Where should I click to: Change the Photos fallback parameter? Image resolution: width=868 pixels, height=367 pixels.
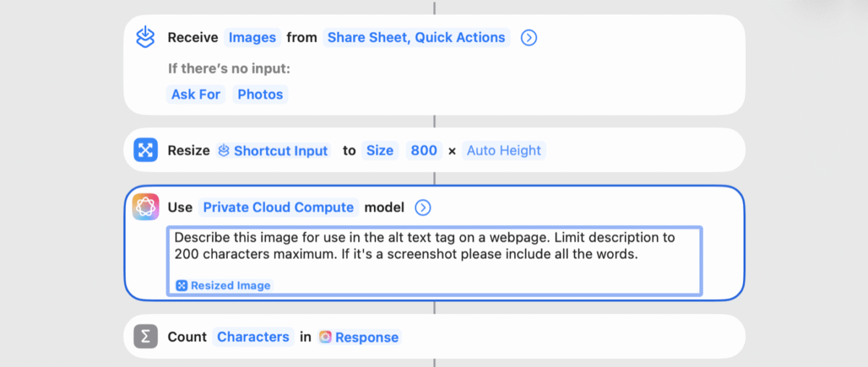(260, 94)
